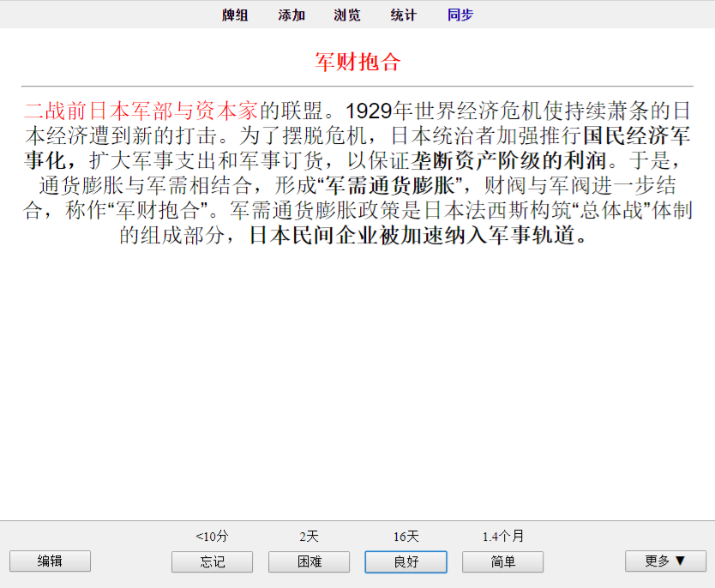Open the 统计 (Stats) tab
This screenshot has height=588, width=715.
click(403, 15)
